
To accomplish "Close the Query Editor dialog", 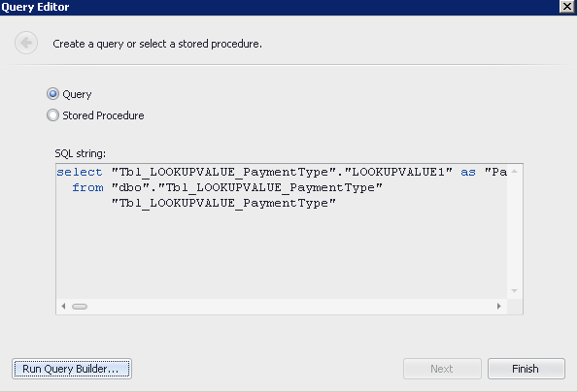I will pyautogui.click(x=566, y=6).
